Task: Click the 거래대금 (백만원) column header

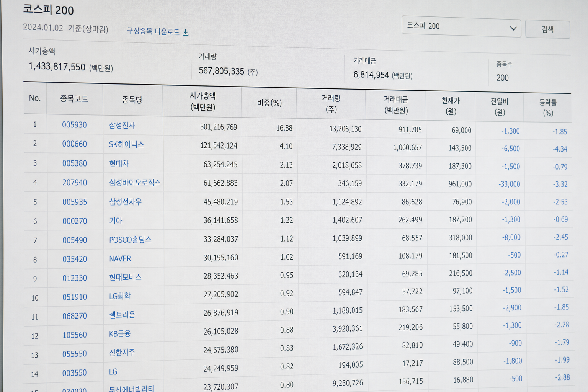Action: tap(396, 105)
